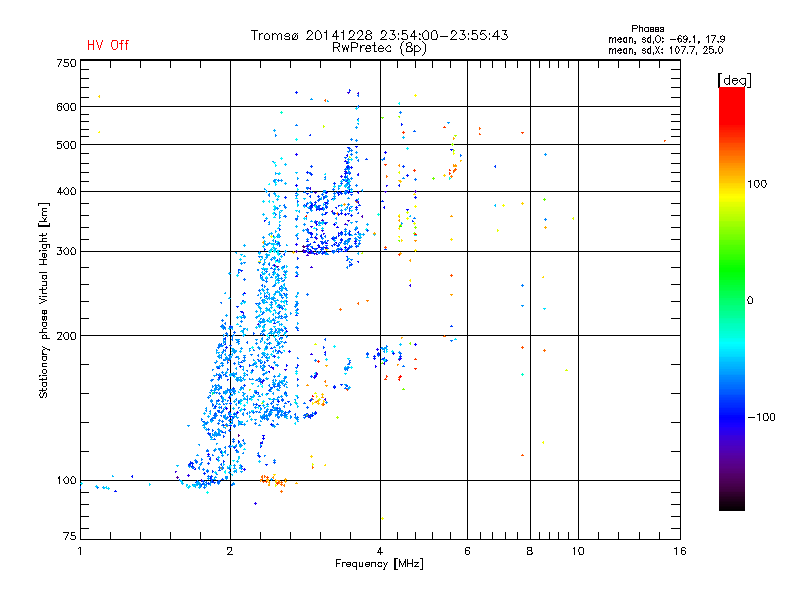
Task: Click the y-axis tick label '400'
Action: 66,192
